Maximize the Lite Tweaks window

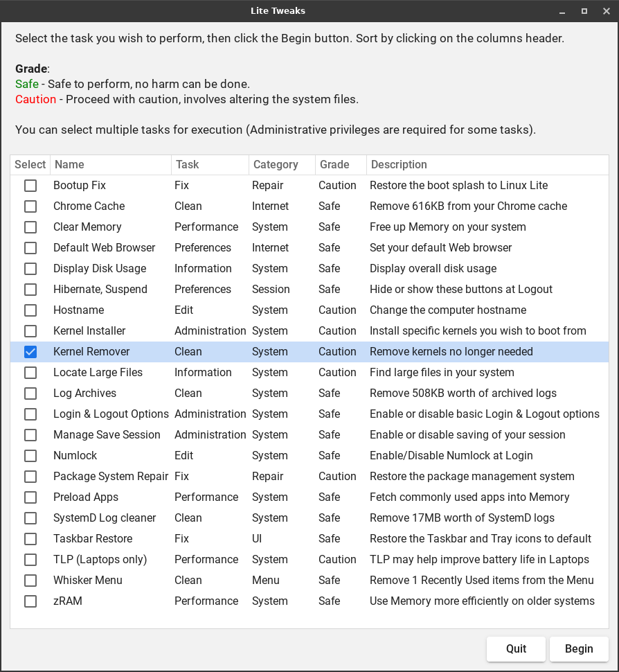pos(584,11)
